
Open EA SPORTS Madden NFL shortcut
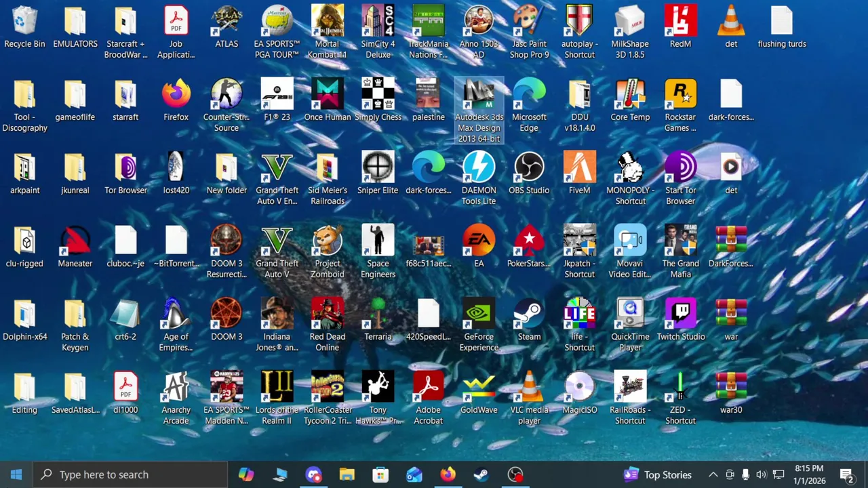(x=226, y=397)
